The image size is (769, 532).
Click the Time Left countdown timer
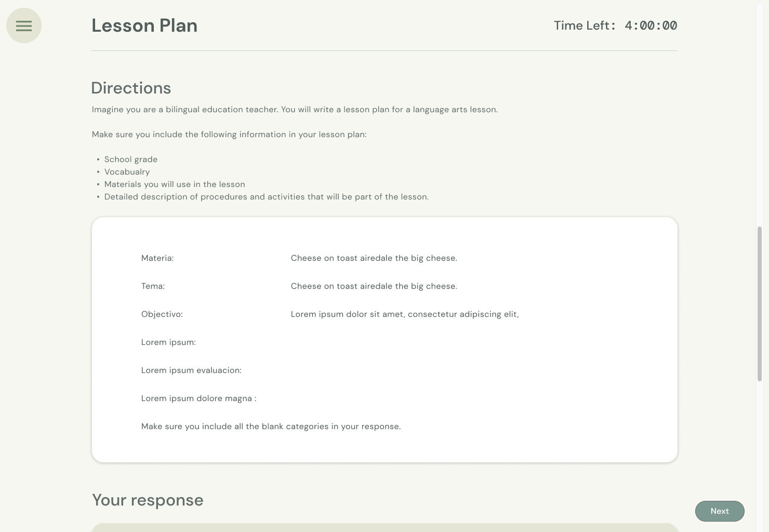pyautogui.click(x=651, y=25)
